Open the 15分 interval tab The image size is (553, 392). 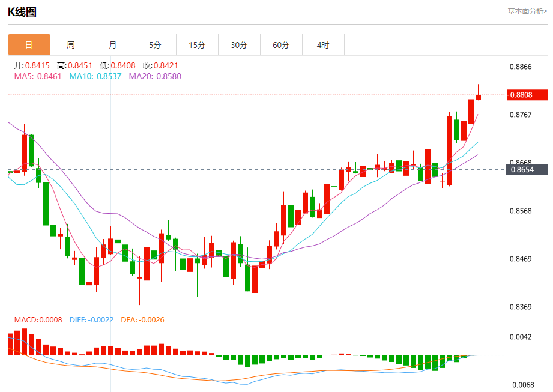197,45
